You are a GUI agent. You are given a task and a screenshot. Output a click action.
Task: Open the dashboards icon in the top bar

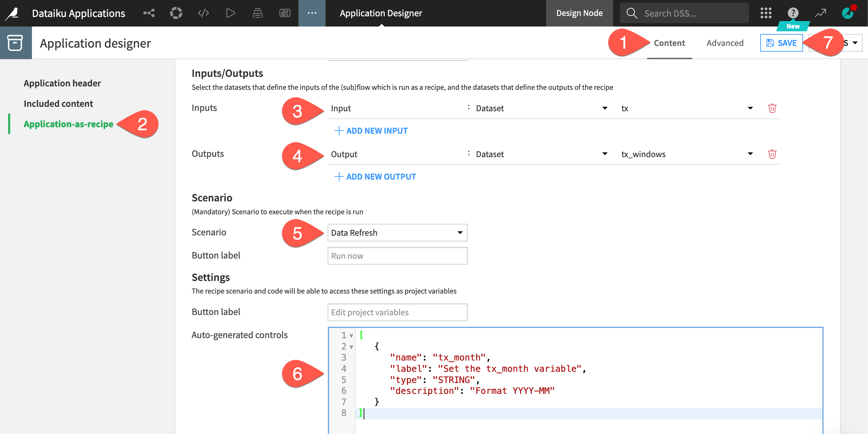(284, 13)
